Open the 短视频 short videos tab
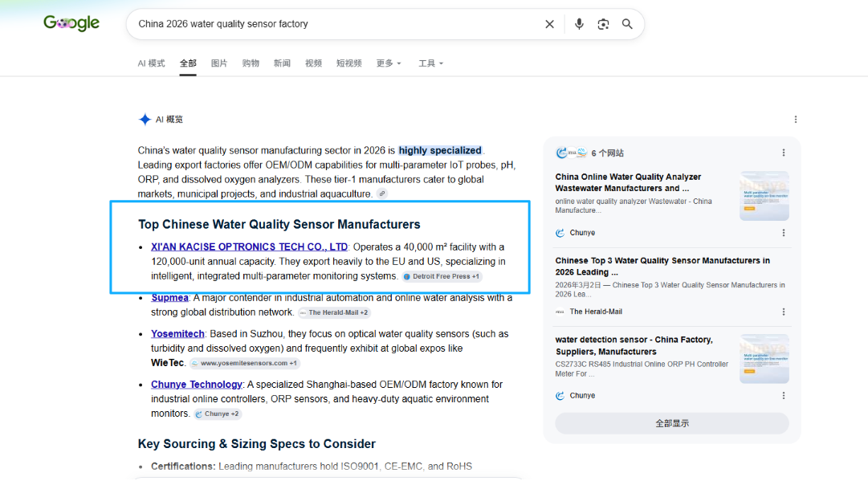This screenshot has width=868, height=485. click(x=348, y=63)
